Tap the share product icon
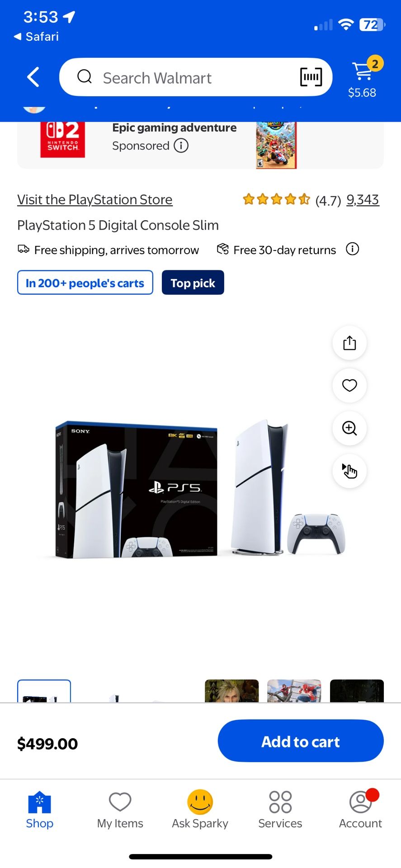Viewport: 401px width, 868px height. pyautogui.click(x=349, y=343)
